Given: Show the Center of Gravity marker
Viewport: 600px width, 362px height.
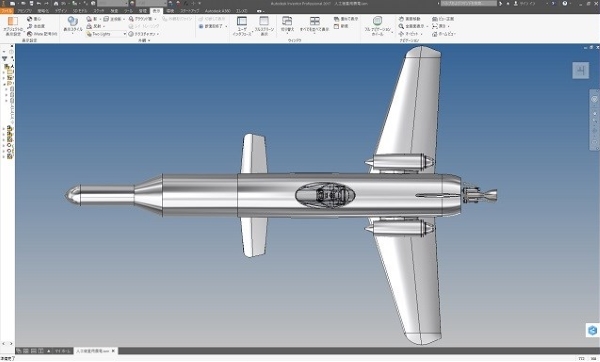Looking at the screenshot, I should coord(34,19).
